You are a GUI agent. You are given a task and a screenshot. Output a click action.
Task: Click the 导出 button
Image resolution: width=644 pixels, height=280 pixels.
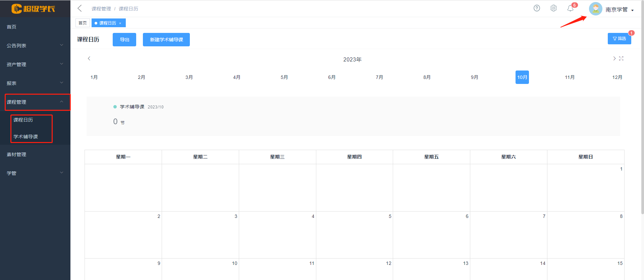pyautogui.click(x=124, y=40)
